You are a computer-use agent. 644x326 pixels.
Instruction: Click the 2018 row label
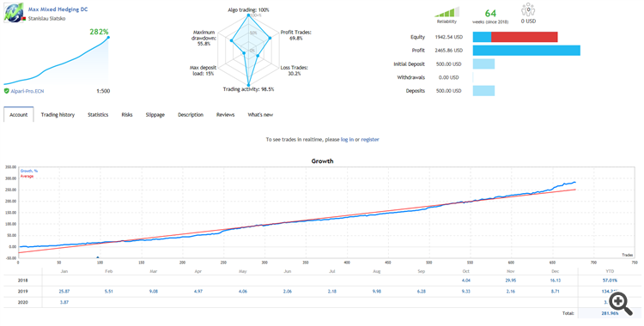tap(23, 281)
